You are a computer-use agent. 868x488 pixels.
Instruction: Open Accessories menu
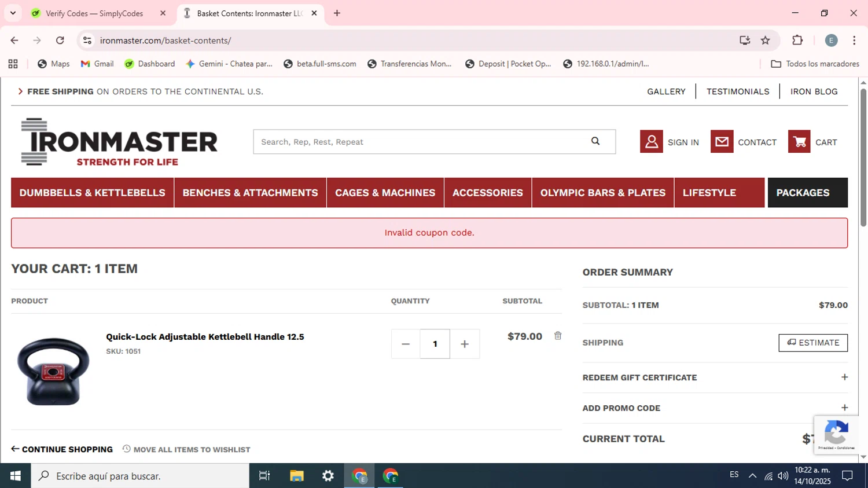pos(488,193)
